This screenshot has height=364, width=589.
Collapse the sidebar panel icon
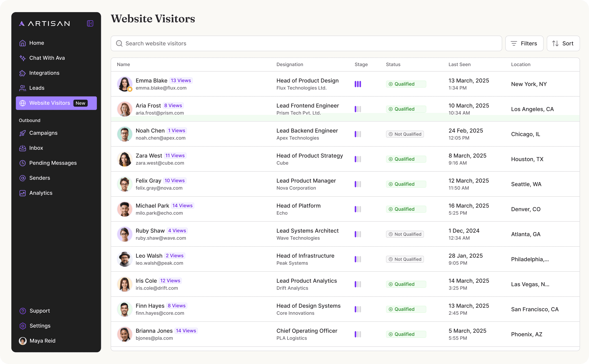coord(90,23)
